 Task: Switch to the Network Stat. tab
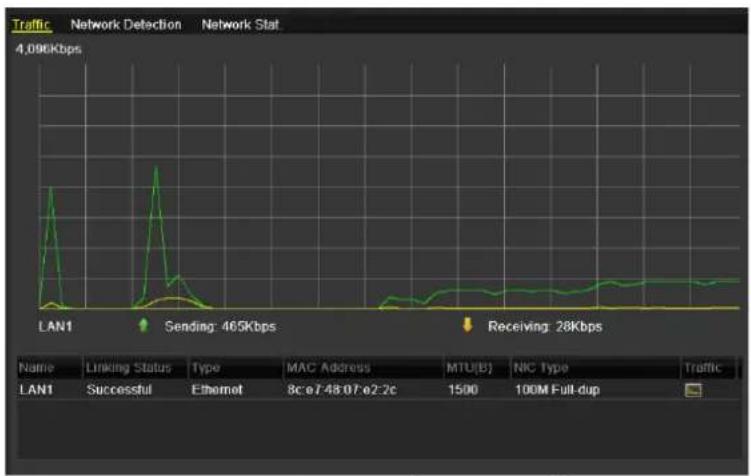click(240, 24)
